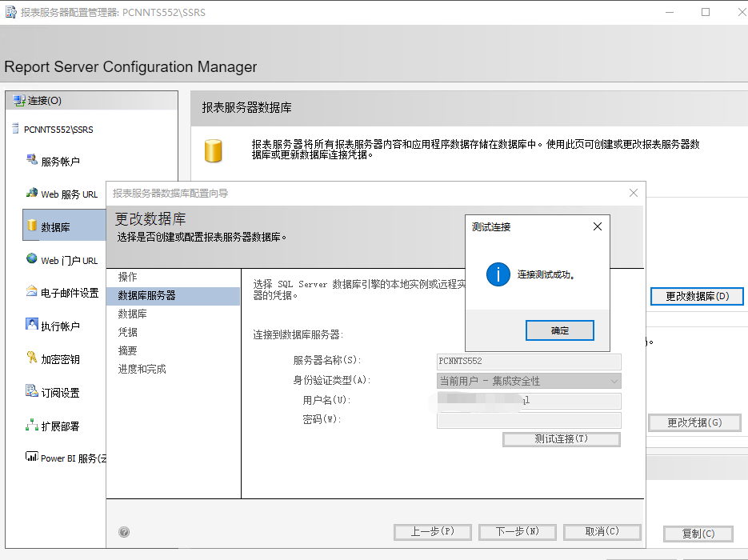Minimize the Report Server Configuration Manager window
Screen dimensions: 748x560
click(670, 12)
